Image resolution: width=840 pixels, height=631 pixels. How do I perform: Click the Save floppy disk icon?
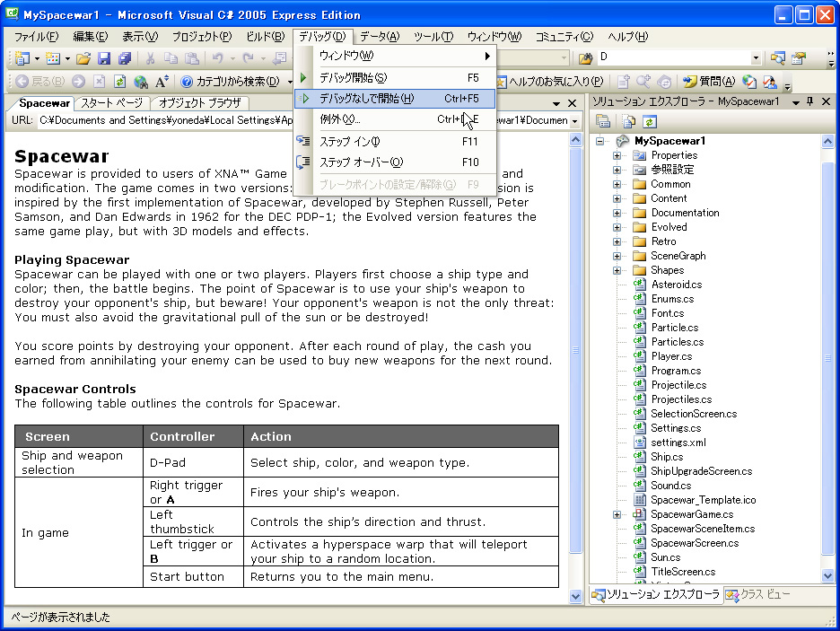click(104, 58)
